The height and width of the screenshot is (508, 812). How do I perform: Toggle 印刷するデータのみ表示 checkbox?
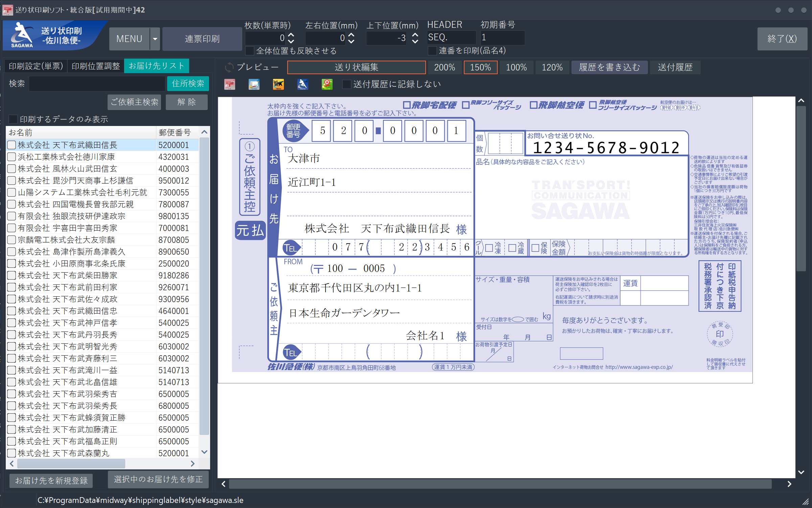[13, 119]
